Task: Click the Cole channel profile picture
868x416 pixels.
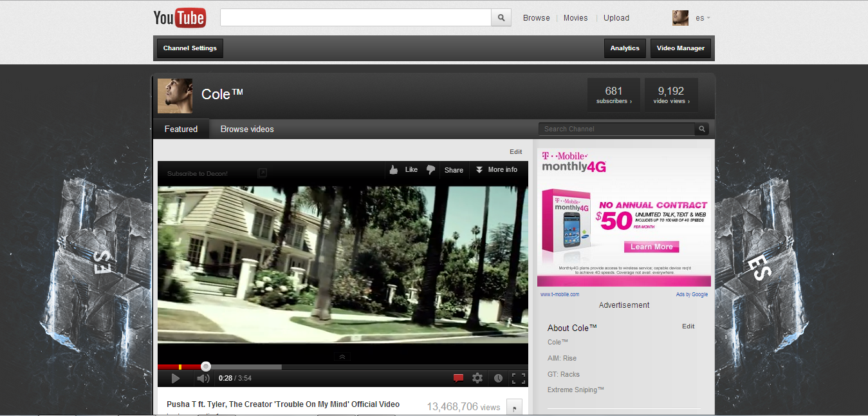Action: click(175, 96)
